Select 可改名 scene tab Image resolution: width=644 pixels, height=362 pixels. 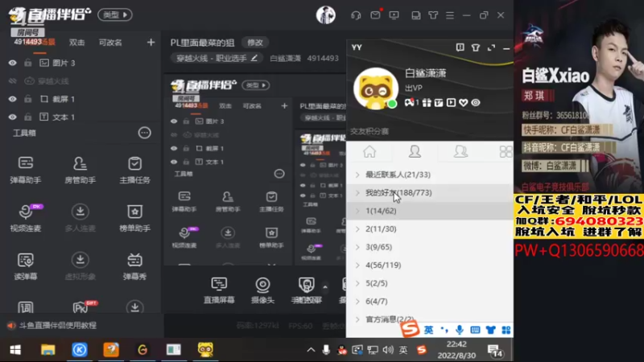[110, 43]
